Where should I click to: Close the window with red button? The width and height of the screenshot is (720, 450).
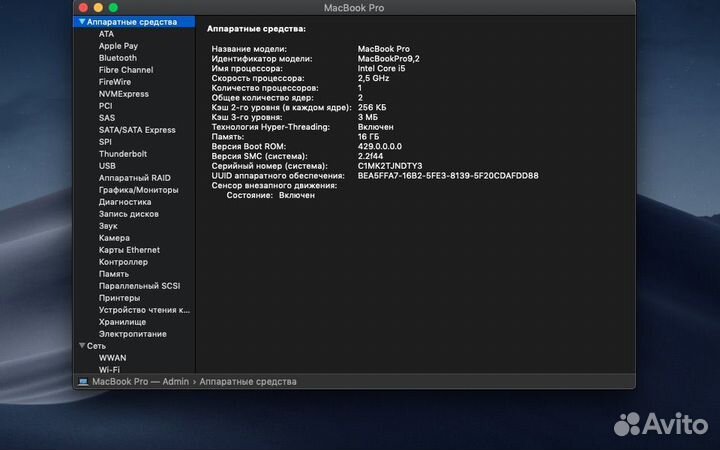[83, 7]
